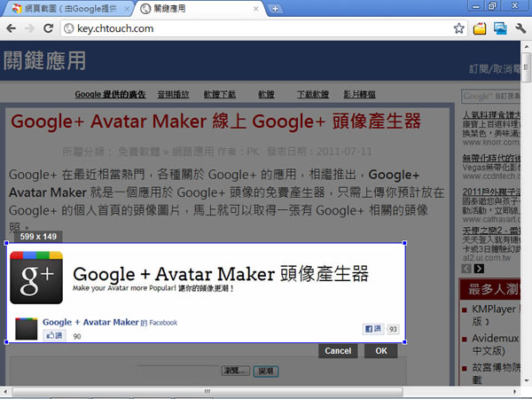Screen dimensions: 532x399
Task: Click the Facebook like thumbs-up button
Action: pos(55,335)
